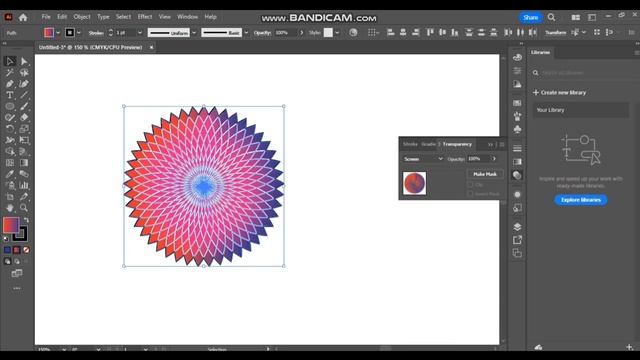
Task: Open Your Library entry
Action: click(580, 110)
